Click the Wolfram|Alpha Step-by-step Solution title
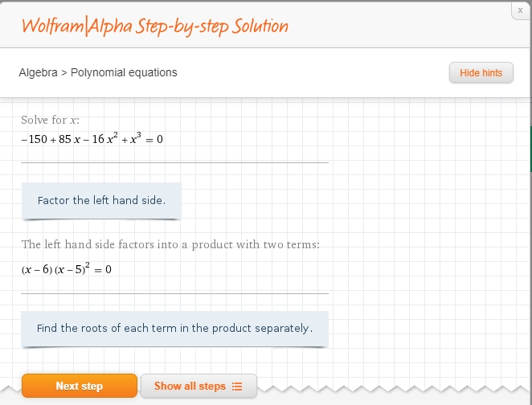This screenshot has width=532, height=405. click(x=155, y=27)
